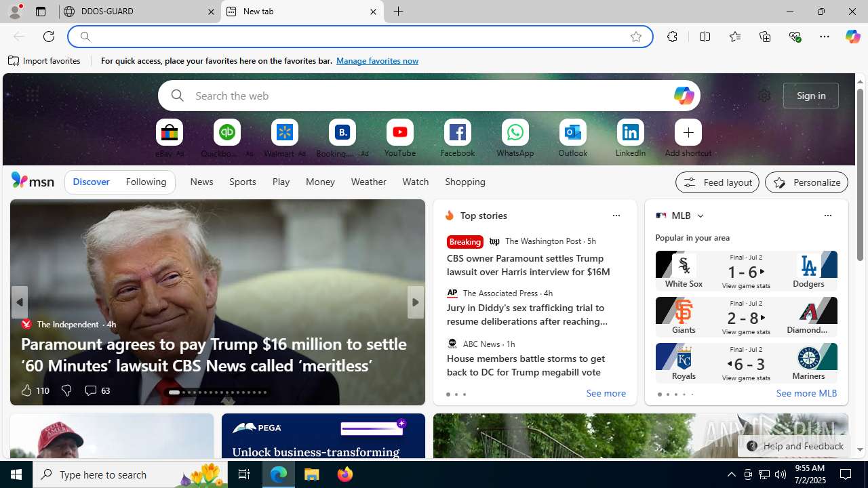The width and height of the screenshot is (868, 488).
Task: Open the Shopping category
Action: [465, 182]
